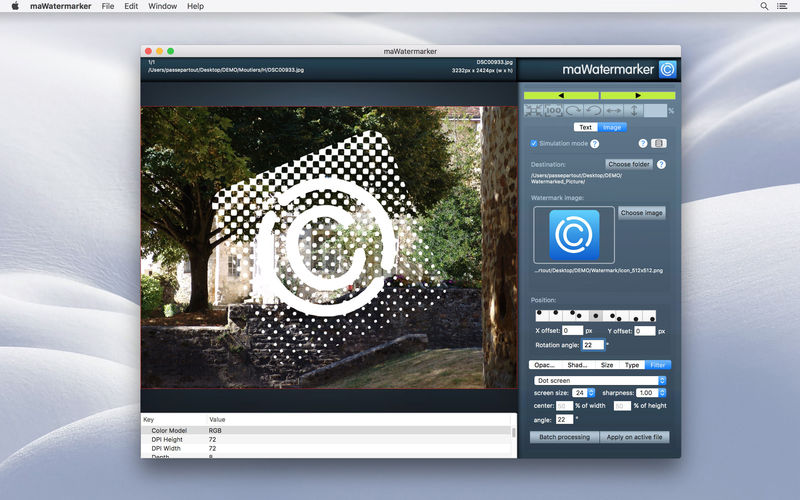Click the 100% actual size icon
This screenshot has width=800, height=500.
coord(553,110)
